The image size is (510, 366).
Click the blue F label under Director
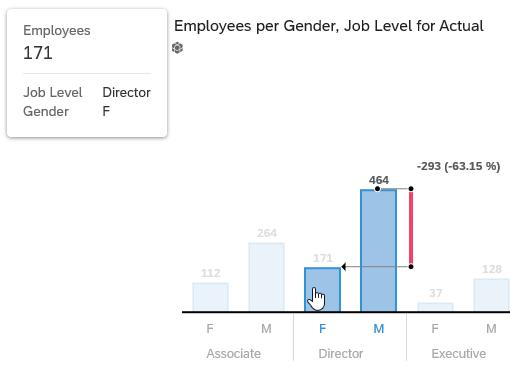[322, 329]
